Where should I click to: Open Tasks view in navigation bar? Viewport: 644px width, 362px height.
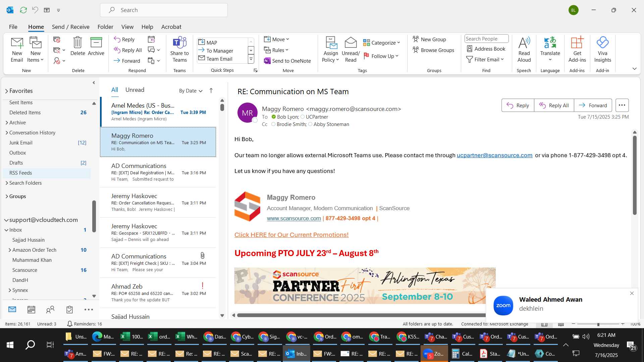(x=69, y=309)
